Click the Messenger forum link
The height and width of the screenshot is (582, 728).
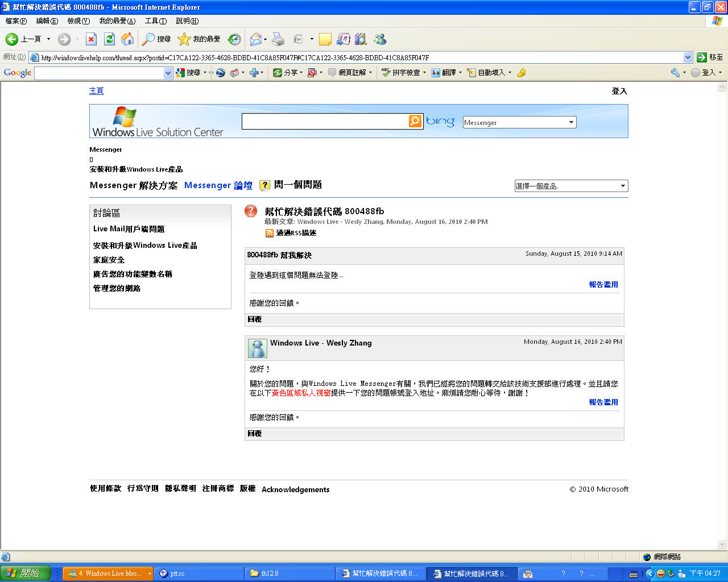click(218, 185)
